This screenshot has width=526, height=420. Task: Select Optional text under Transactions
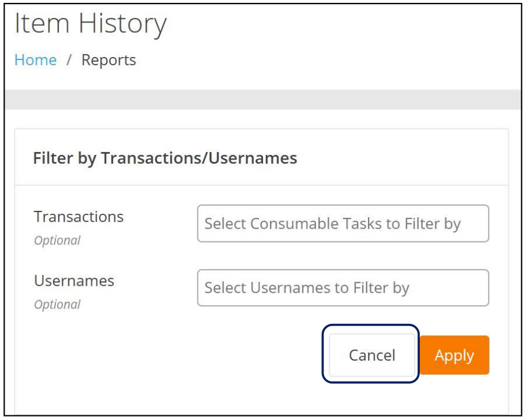57,240
